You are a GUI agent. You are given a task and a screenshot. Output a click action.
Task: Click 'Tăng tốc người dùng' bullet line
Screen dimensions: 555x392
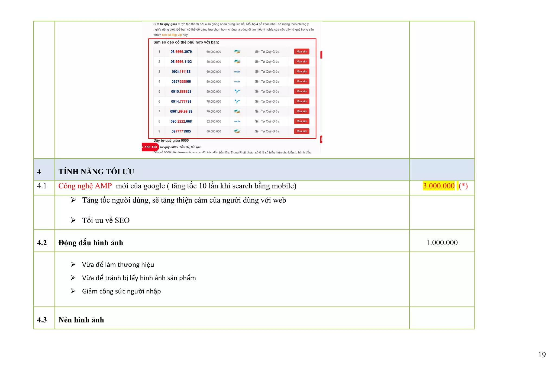tap(184, 200)
